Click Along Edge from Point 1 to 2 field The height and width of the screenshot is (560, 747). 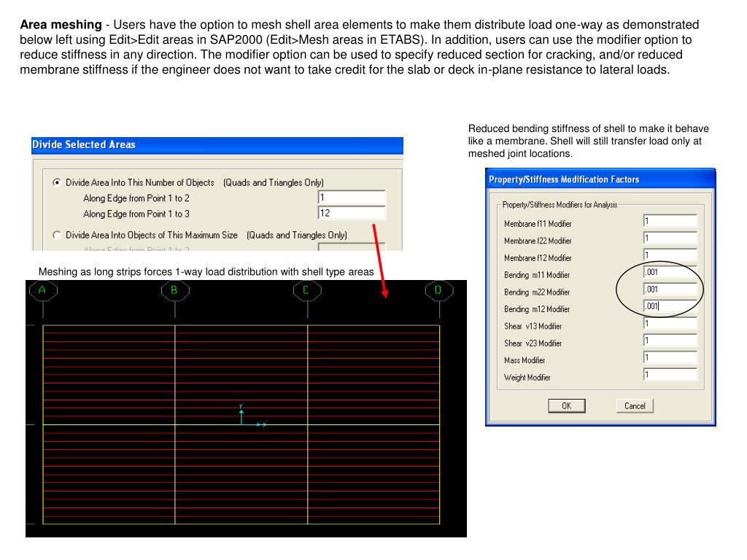tap(352, 197)
